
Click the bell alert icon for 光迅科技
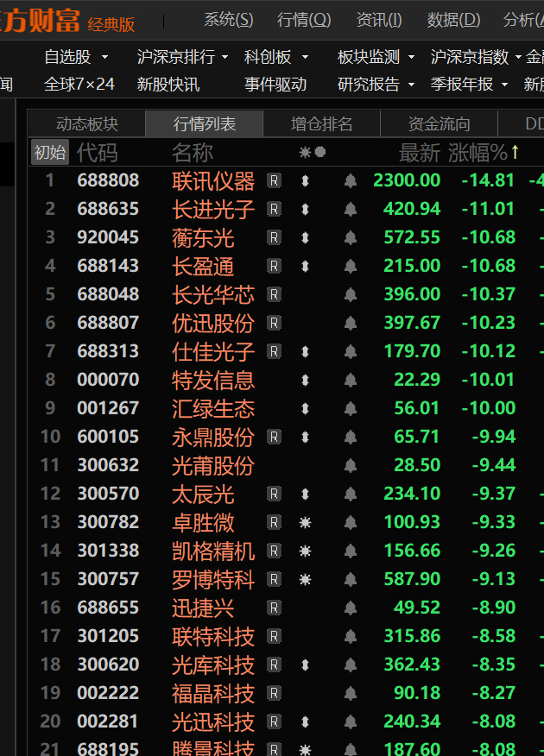351,721
